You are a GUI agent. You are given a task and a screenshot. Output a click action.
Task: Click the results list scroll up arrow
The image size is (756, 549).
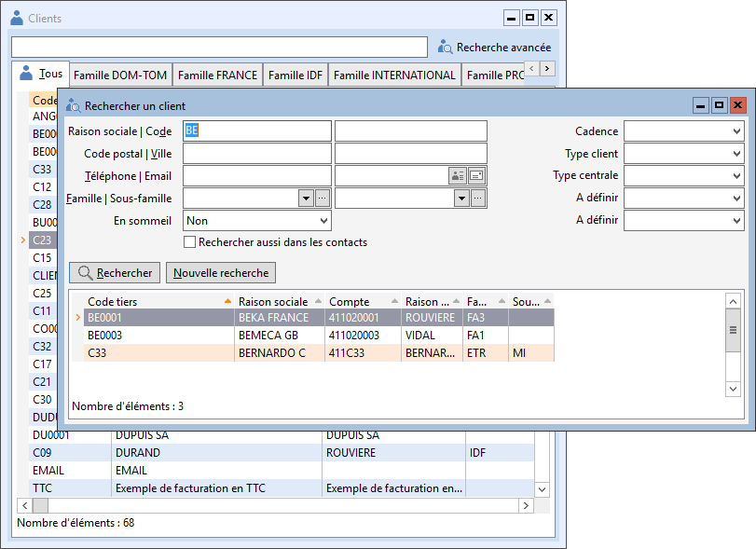(733, 302)
